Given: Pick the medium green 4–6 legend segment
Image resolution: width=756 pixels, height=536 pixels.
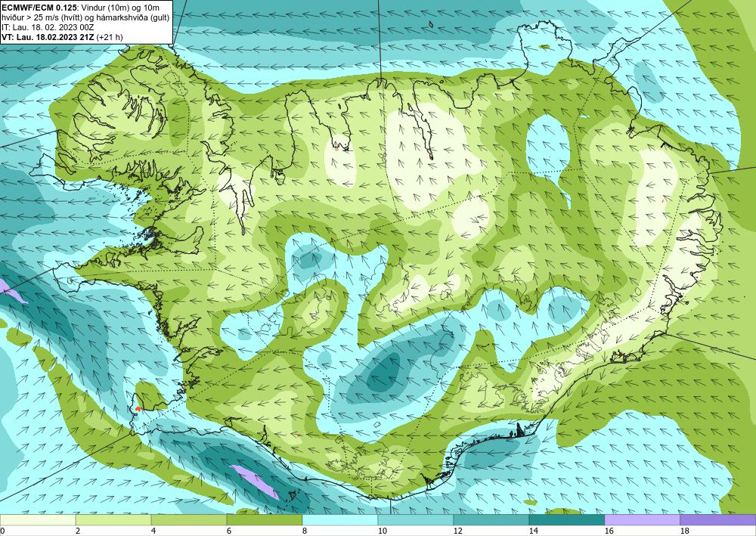Looking at the screenshot, I should click(188, 520).
